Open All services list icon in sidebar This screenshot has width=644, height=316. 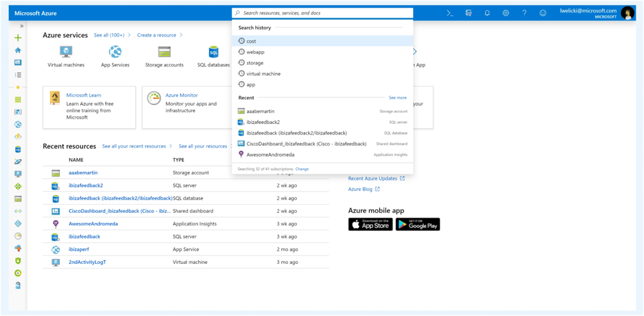(x=18, y=75)
